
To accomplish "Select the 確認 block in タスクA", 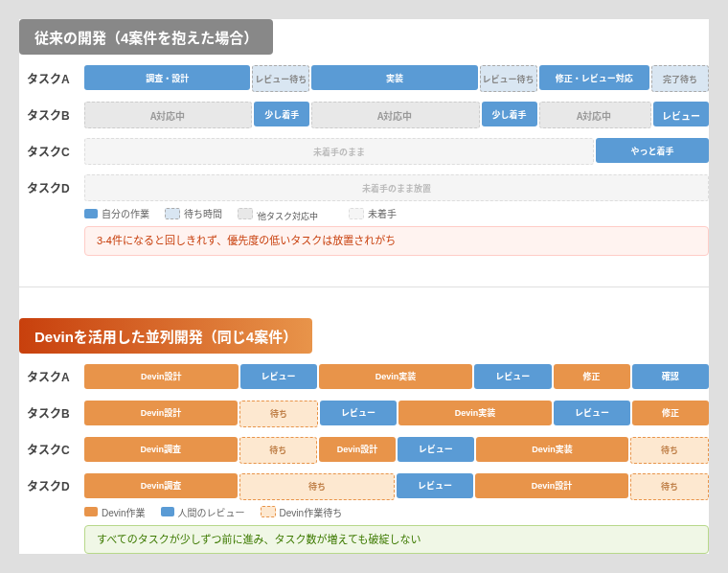I will [671, 377].
